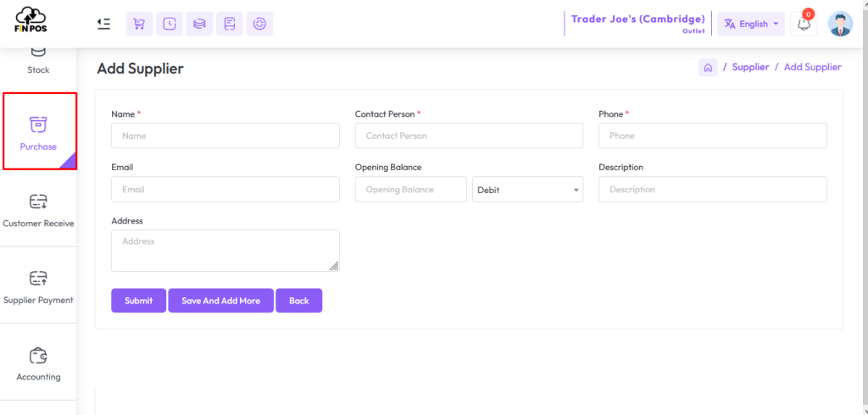Expand the Debit balance type dropdown
The width and height of the screenshot is (868, 415).
527,189
